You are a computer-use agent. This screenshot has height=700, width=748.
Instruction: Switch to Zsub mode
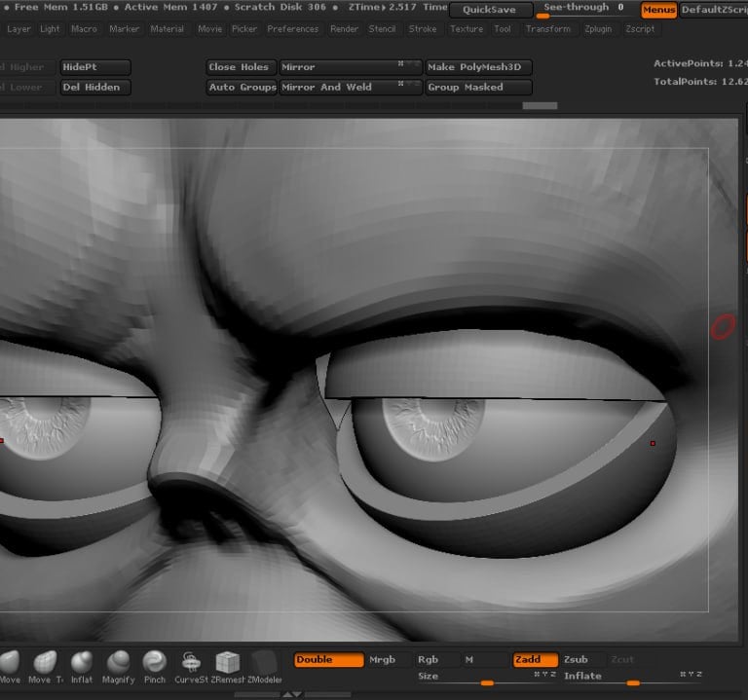click(576, 659)
